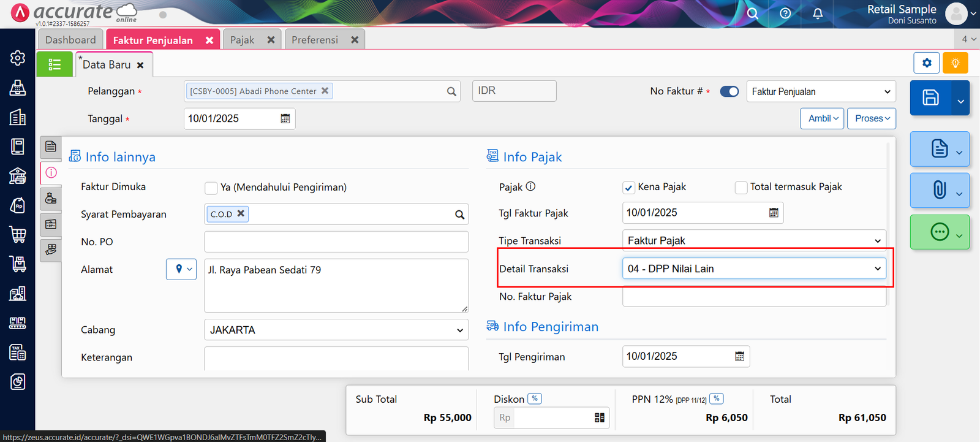This screenshot has height=442, width=980.
Task: Click the paperclip attachment icon
Action: 939,190
